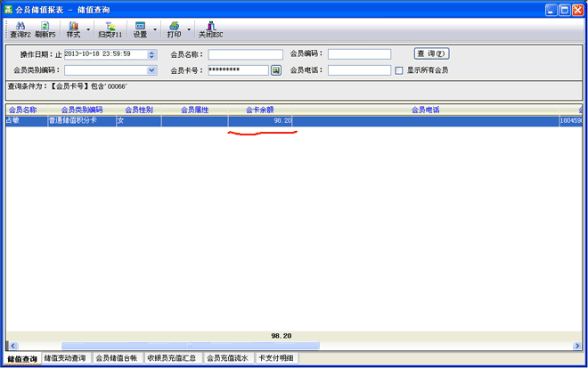Click the 归类F11 grouping icon
The height and width of the screenshot is (368, 588).
[110, 29]
